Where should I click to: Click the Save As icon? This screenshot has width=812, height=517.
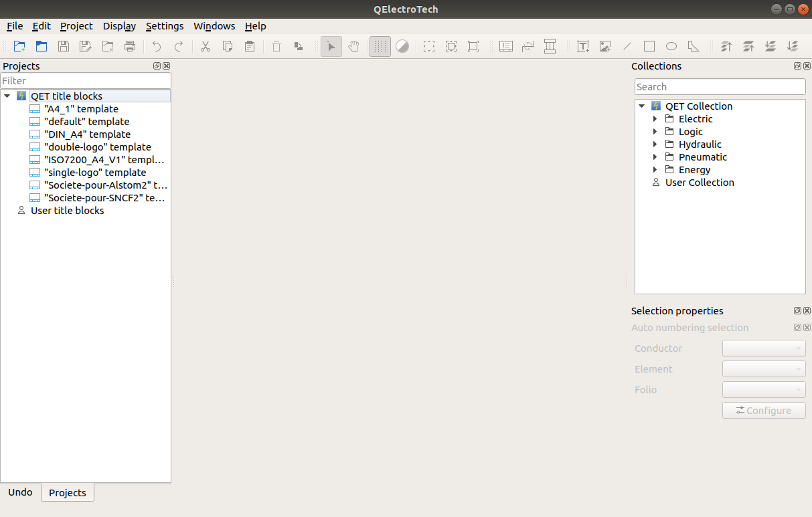(x=86, y=46)
